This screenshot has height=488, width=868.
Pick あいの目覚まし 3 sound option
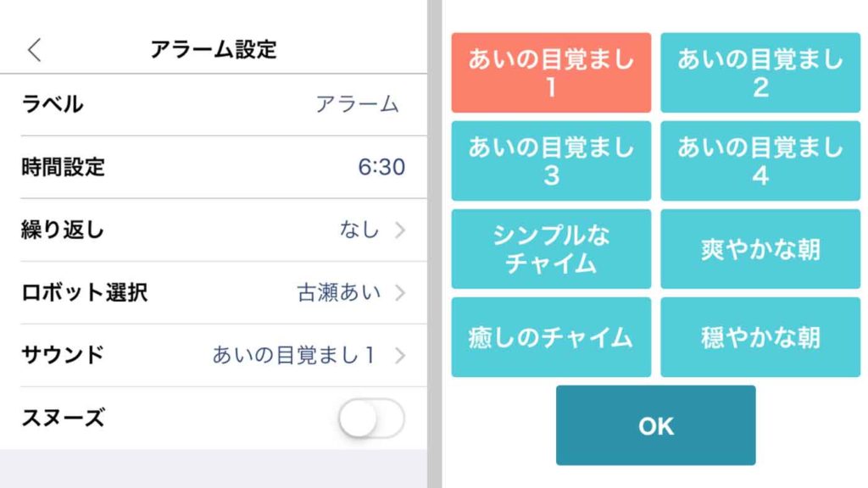click(x=551, y=160)
